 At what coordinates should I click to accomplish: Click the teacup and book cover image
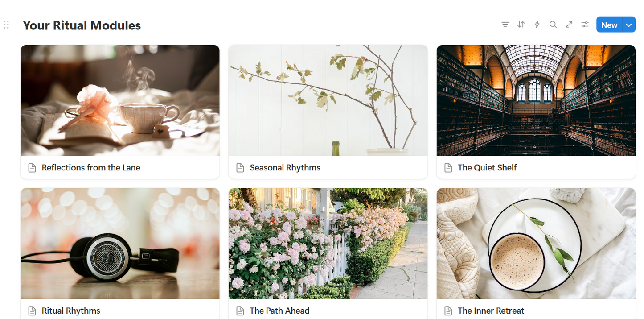[120, 100]
